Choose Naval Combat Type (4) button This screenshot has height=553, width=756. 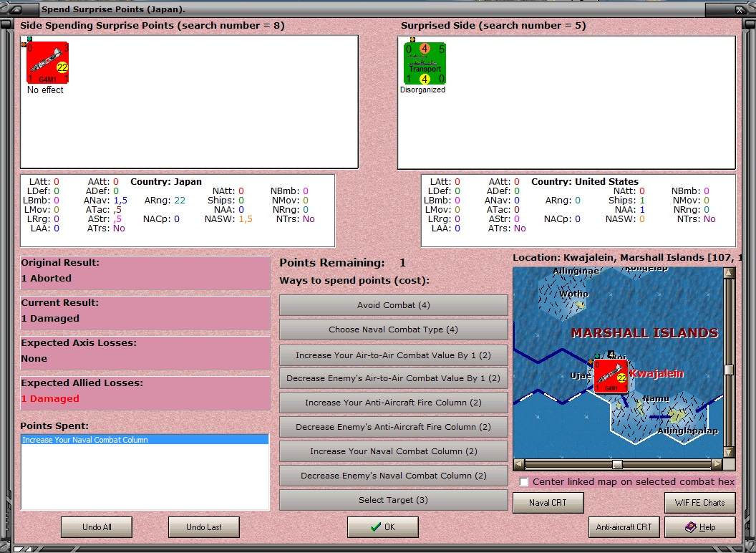click(394, 330)
